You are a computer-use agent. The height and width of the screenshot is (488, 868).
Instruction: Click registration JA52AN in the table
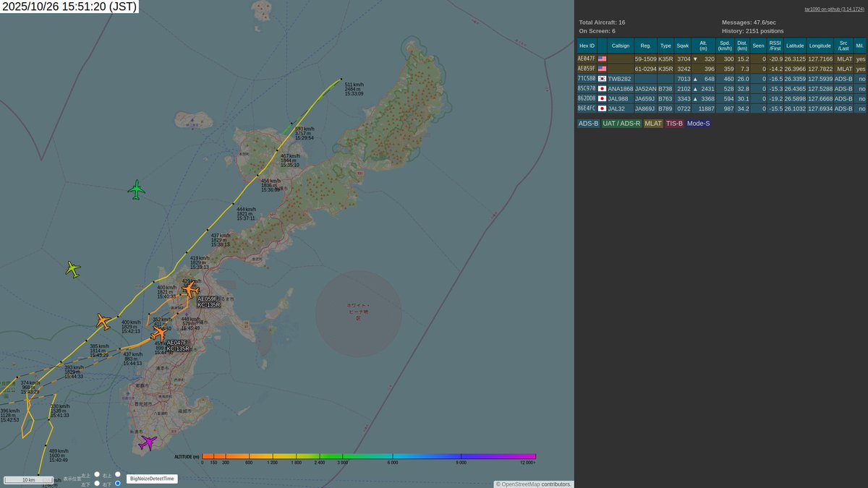[x=646, y=89]
